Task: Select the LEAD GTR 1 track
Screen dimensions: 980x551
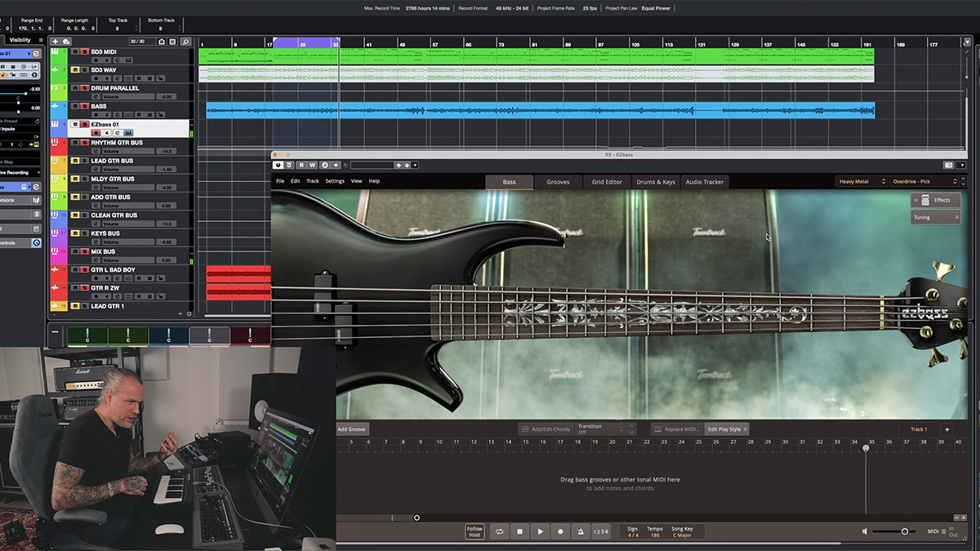Action: [x=107, y=306]
